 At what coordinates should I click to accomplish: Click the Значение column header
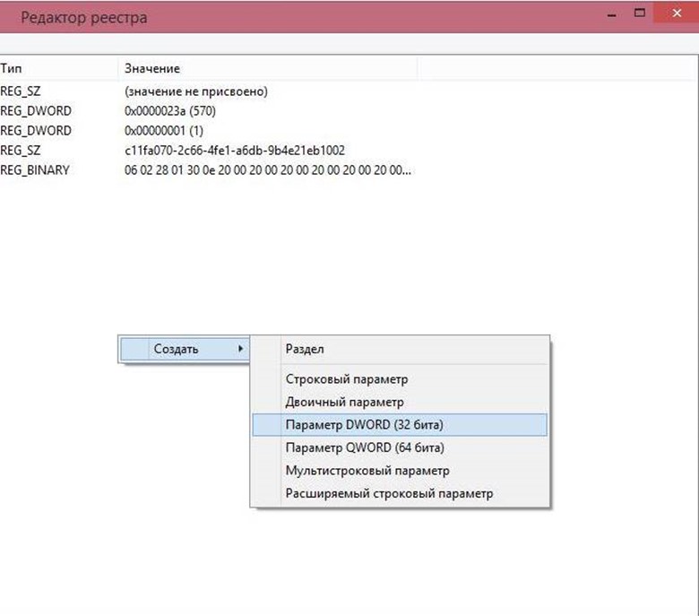(152, 68)
